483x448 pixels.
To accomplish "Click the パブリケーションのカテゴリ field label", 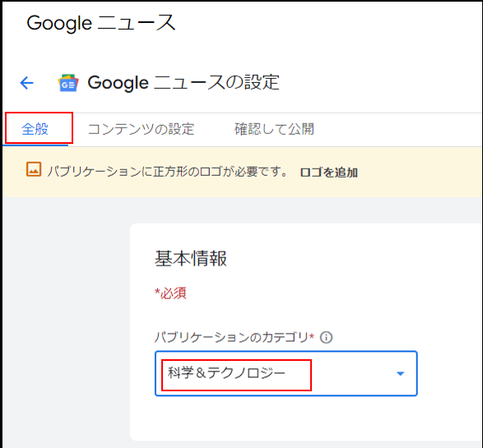I will (x=235, y=337).
